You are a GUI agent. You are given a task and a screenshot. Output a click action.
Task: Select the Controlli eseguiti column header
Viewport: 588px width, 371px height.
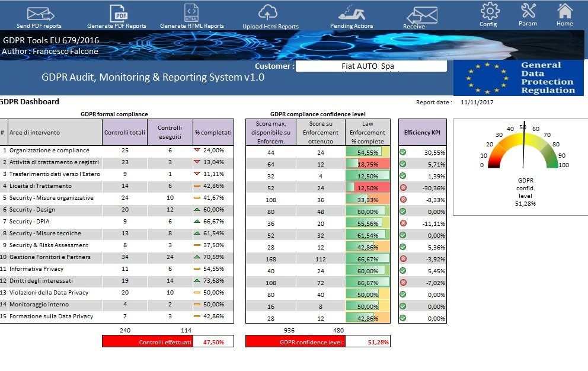click(170, 132)
